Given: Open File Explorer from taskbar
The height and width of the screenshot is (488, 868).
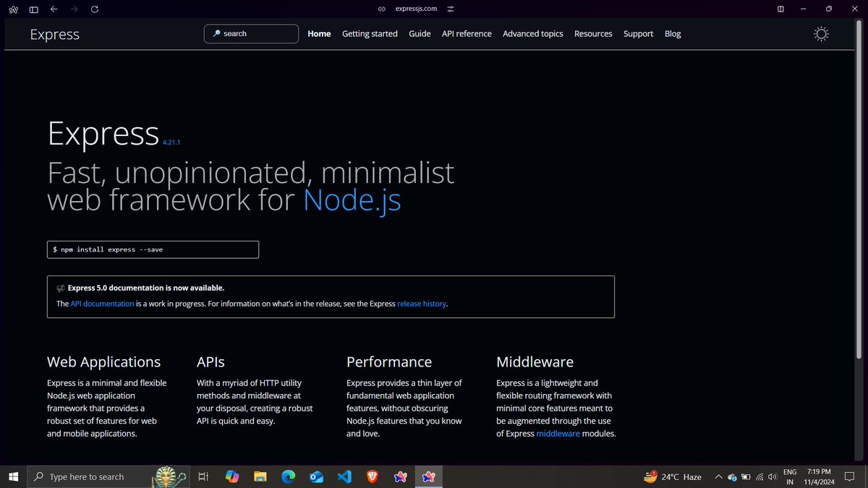Looking at the screenshot, I should point(260,476).
